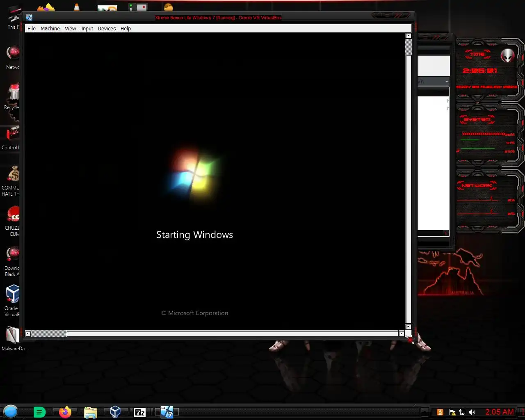
Task: Open the Help menu
Action: point(126,29)
